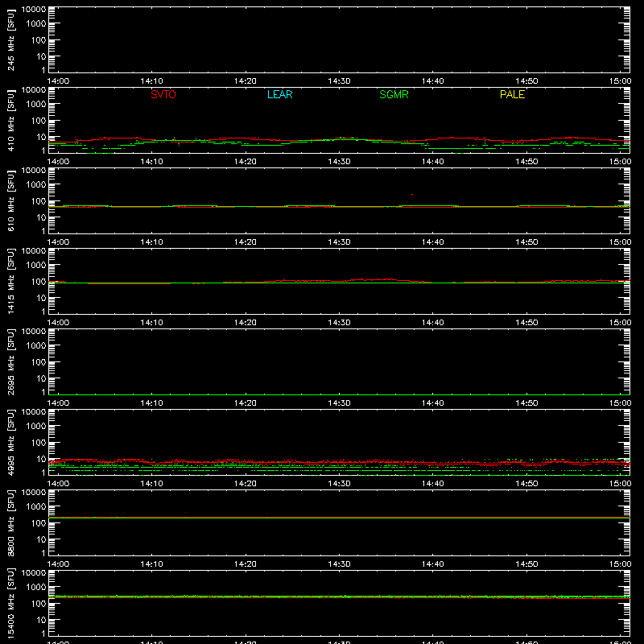The height and width of the screenshot is (644, 644).
Task: Select the '410 MHz [SFU]' axis title
Action: [x=10, y=120]
